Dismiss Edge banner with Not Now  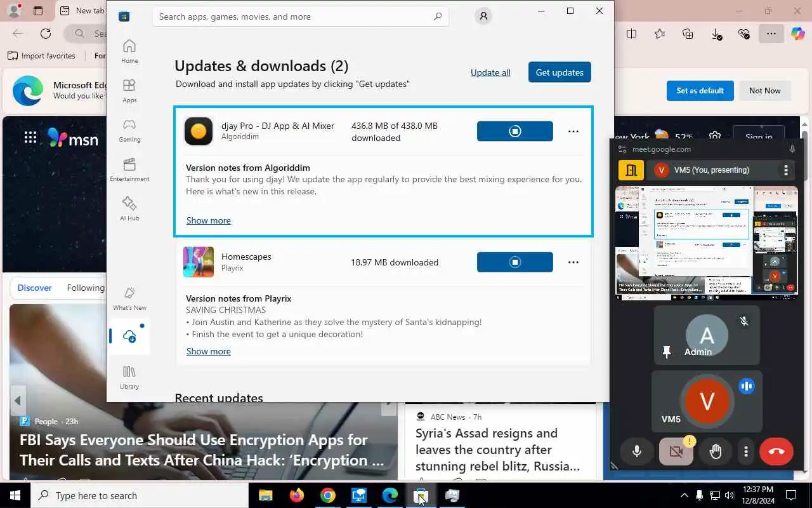(x=764, y=91)
